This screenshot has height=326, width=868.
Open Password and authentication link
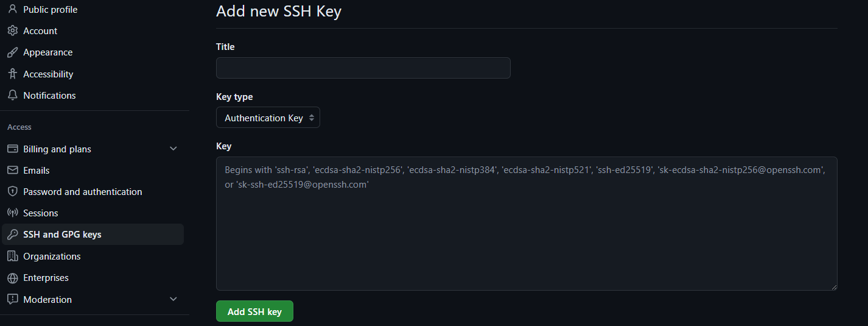(x=82, y=192)
